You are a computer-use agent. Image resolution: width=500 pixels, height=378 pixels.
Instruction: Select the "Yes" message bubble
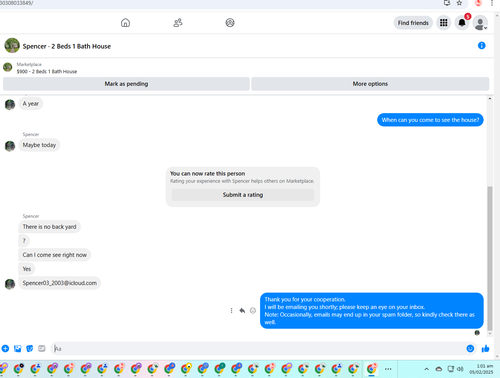27,269
